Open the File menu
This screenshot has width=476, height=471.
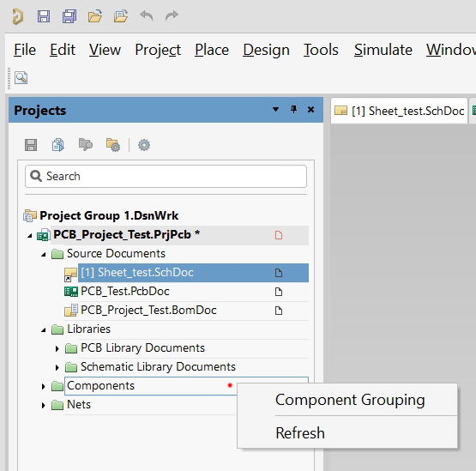click(25, 50)
